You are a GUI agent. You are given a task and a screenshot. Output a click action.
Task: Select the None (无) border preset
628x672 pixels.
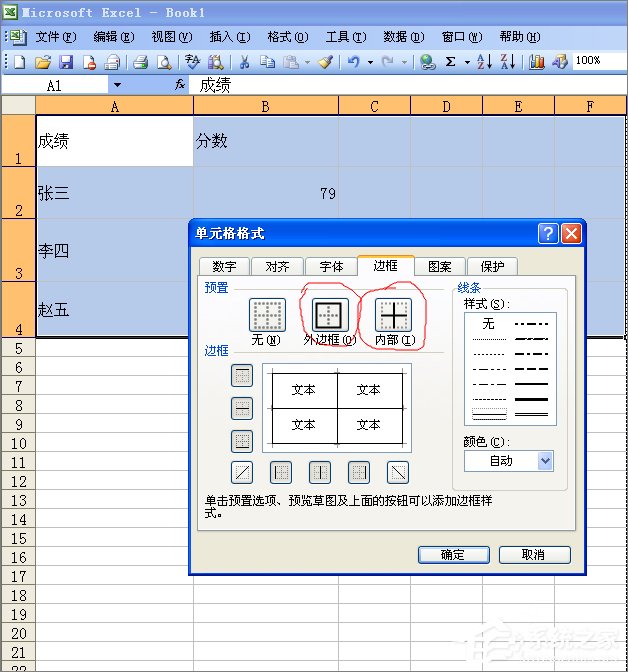[265, 315]
